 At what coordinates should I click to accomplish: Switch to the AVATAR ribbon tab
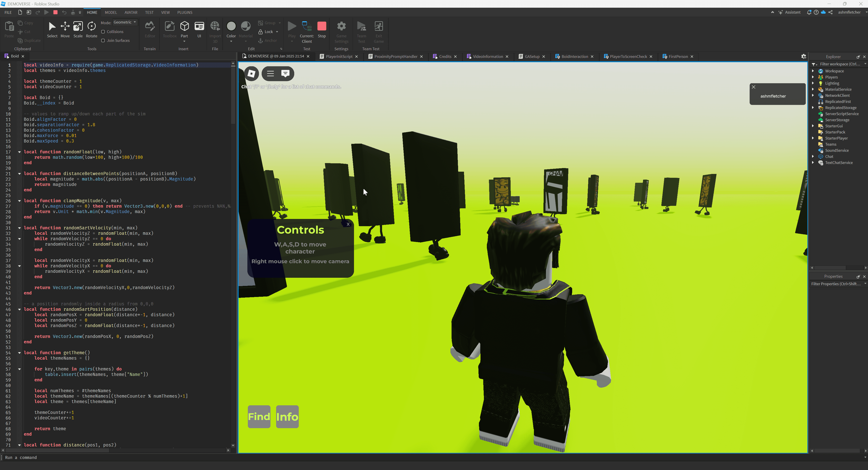(x=131, y=12)
